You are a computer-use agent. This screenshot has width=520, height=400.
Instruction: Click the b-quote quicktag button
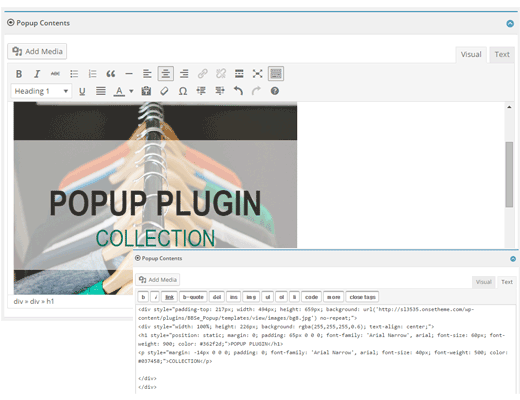pyautogui.click(x=193, y=297)
